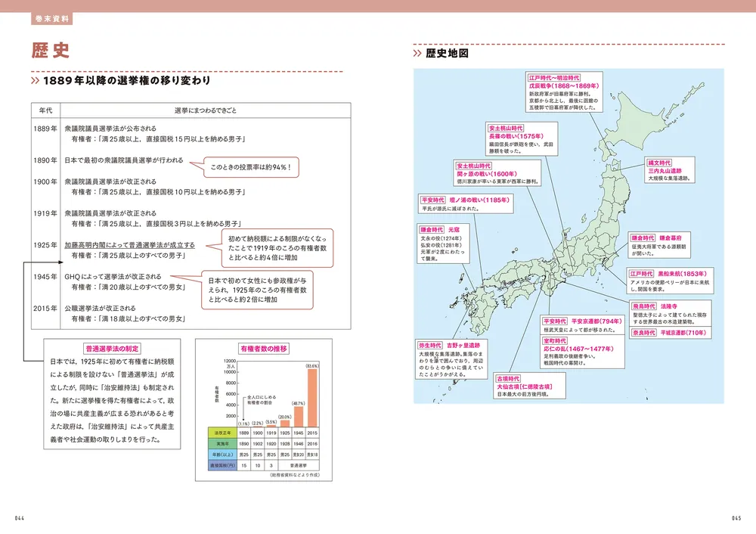Click the 選挙にまつわるできごと column header

click(x=206, y=110)
